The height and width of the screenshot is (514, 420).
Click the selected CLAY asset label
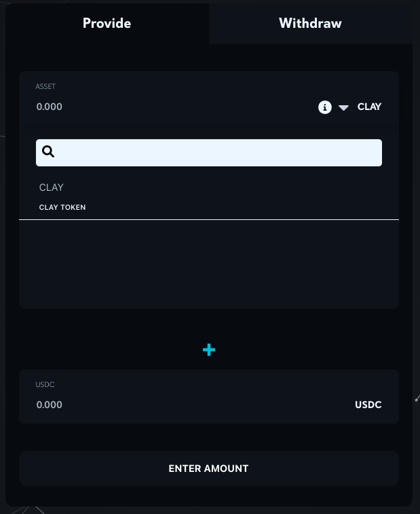point(369,107)
